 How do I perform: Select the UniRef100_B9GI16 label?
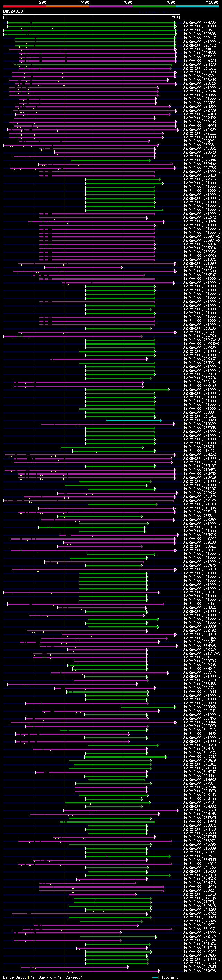(199, 84)
